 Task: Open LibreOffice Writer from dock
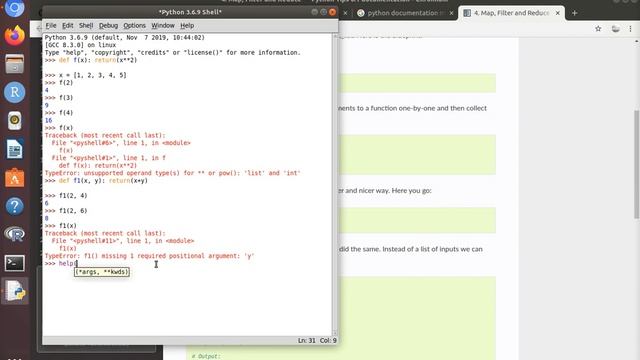click(x=15, y=149)
